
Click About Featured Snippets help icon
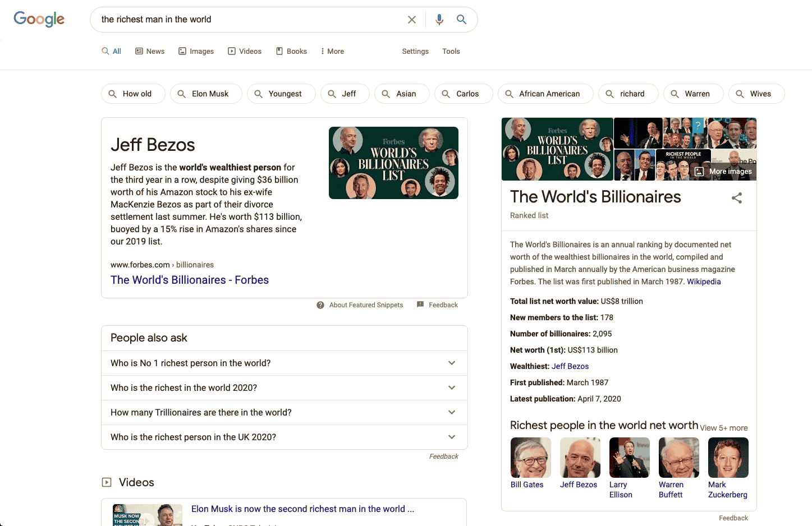320,305
